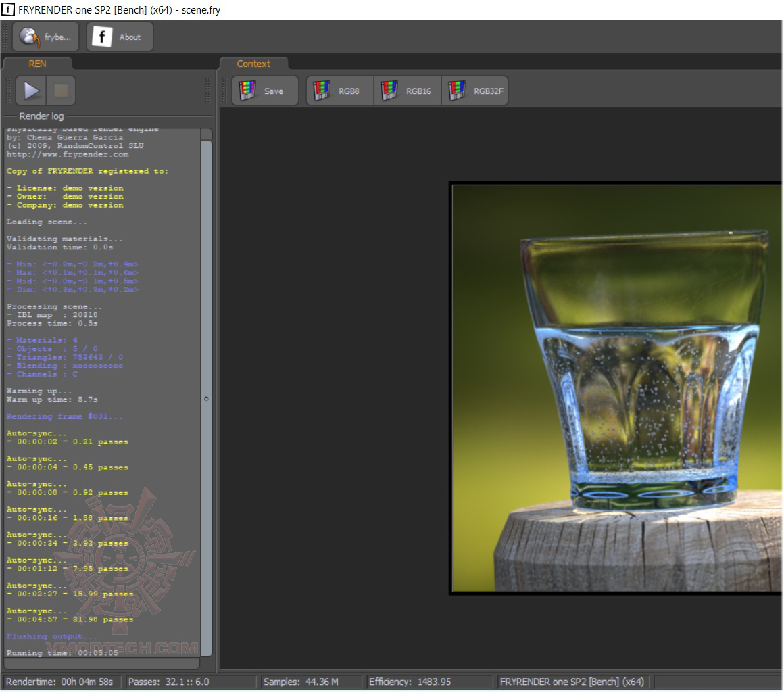Click the Context toolbar grip handle
The image size is (784, 693).
point(224,91)
